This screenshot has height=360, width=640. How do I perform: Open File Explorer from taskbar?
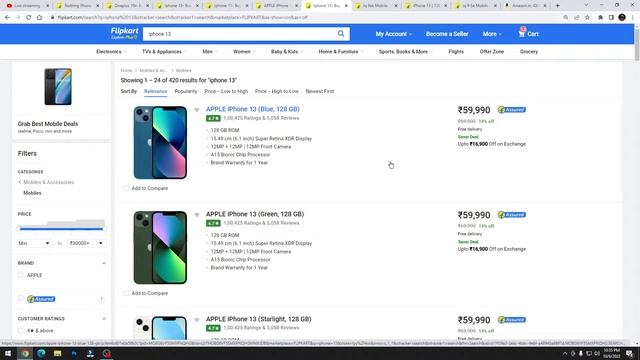58,353
